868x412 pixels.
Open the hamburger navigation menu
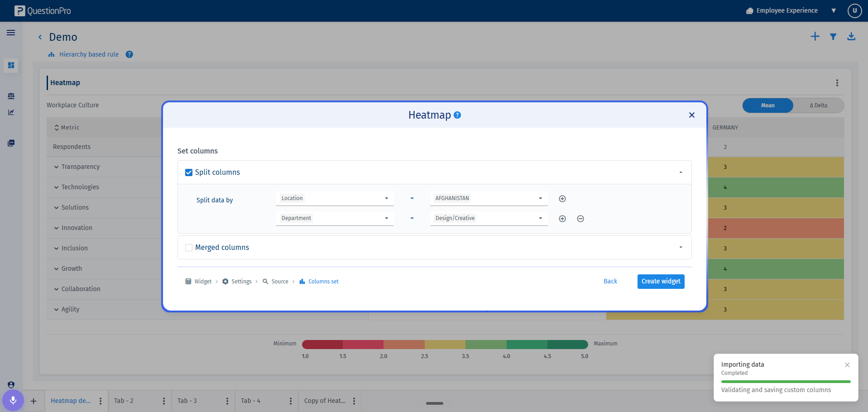(11, 33)
